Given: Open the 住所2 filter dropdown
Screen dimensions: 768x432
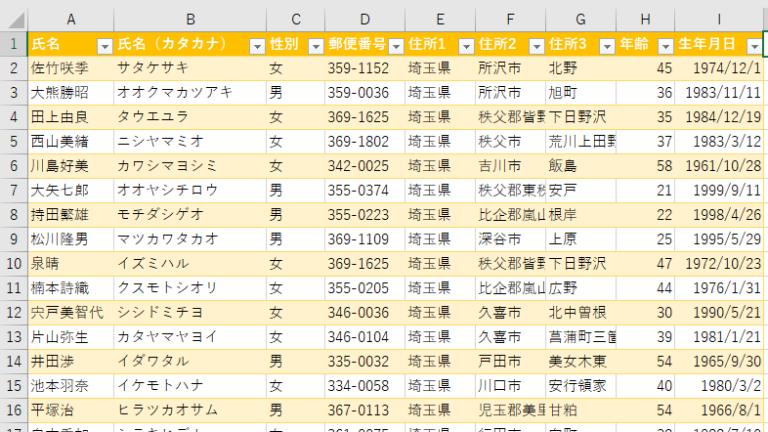Looking at the screenshot, I should tap(534, 46).
